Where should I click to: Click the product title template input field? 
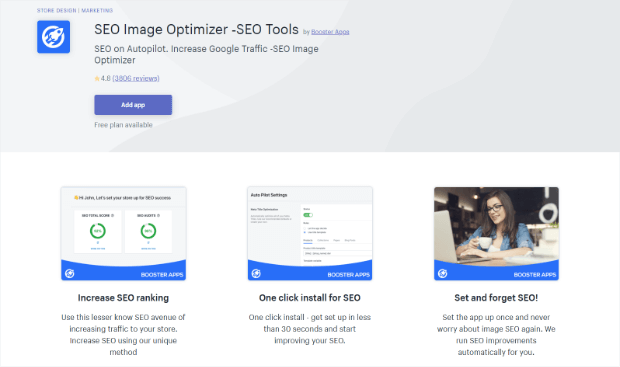click(x=337, y=253)
